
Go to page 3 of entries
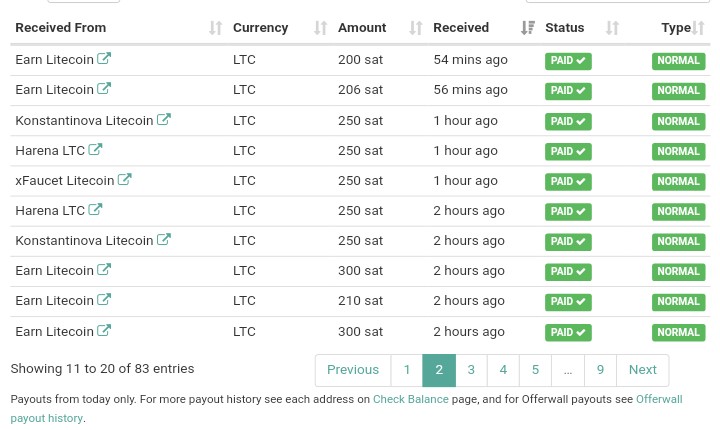471,370
